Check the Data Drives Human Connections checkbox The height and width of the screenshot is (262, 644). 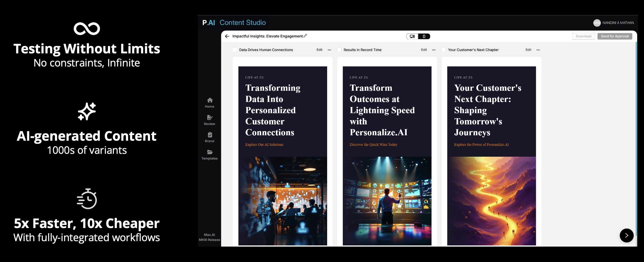[x=235, y=50]
